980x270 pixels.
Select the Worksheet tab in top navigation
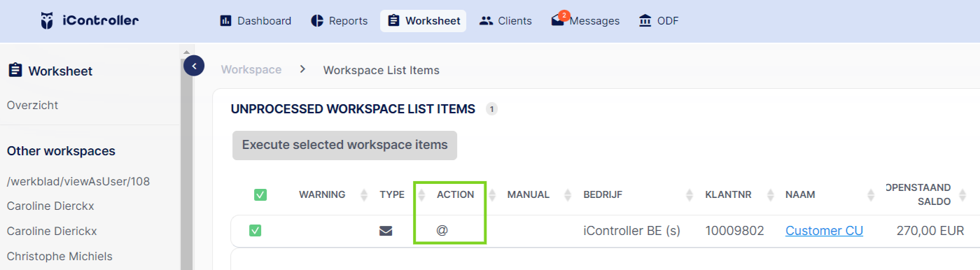[423, 21]
